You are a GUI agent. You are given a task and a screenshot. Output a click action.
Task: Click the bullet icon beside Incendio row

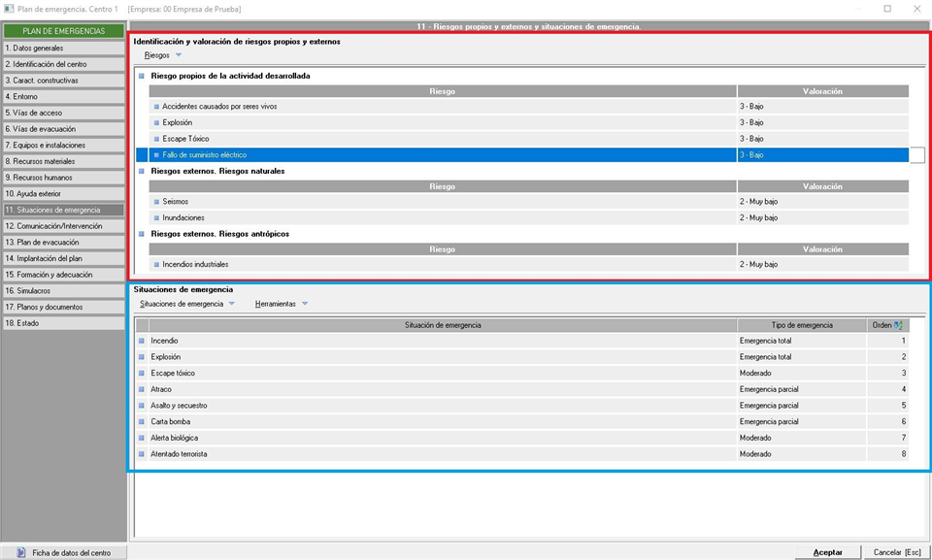pyautogui.click(x=142, y=341)
